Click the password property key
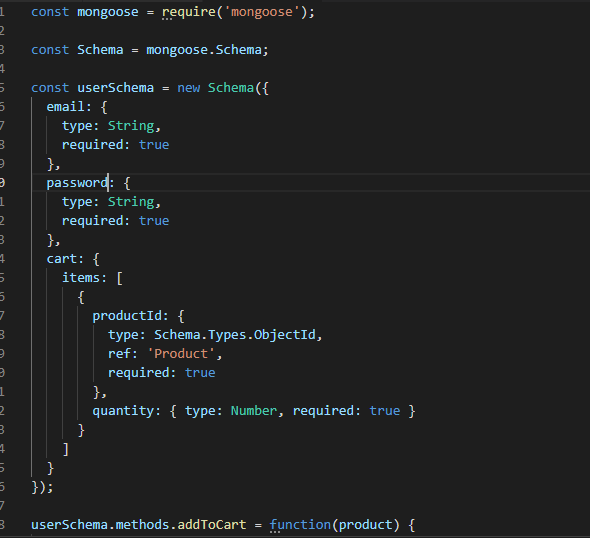The height and width of the screenshot is (538, 590). 77,183
